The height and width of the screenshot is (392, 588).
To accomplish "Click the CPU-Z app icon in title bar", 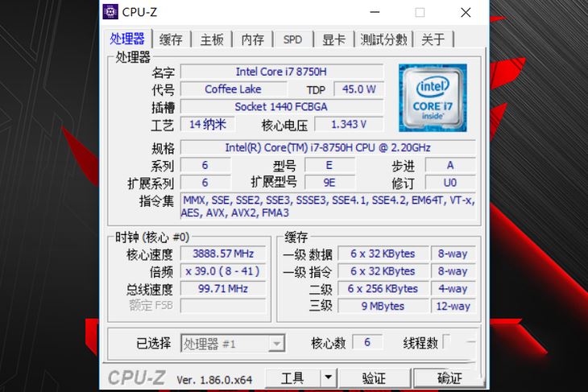I will point(110,12).
